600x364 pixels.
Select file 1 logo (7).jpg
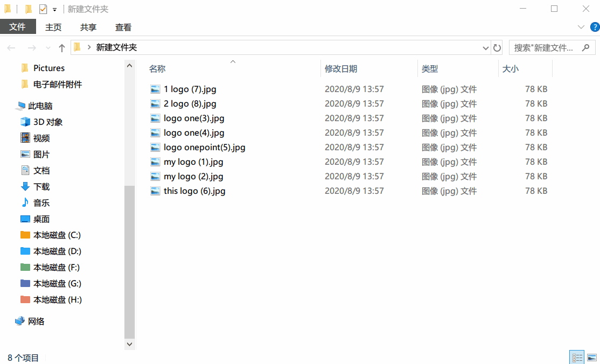(x=190, y=89)
